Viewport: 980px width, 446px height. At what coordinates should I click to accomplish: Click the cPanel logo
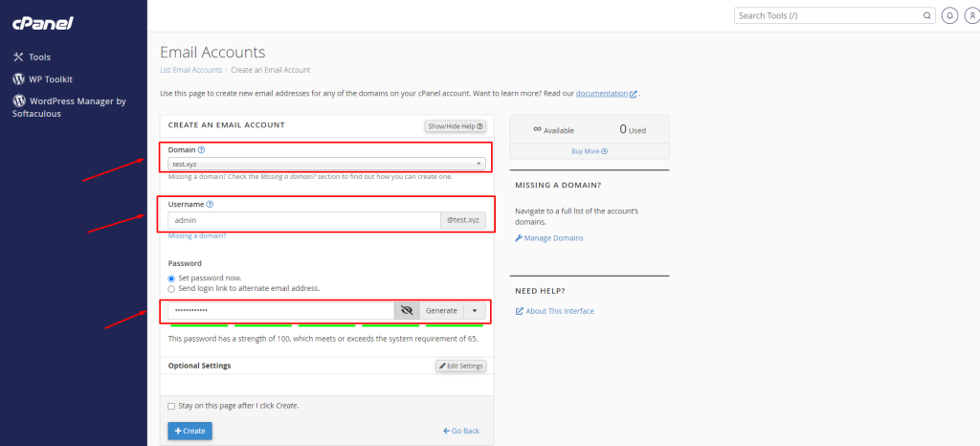tap(42, 23)
